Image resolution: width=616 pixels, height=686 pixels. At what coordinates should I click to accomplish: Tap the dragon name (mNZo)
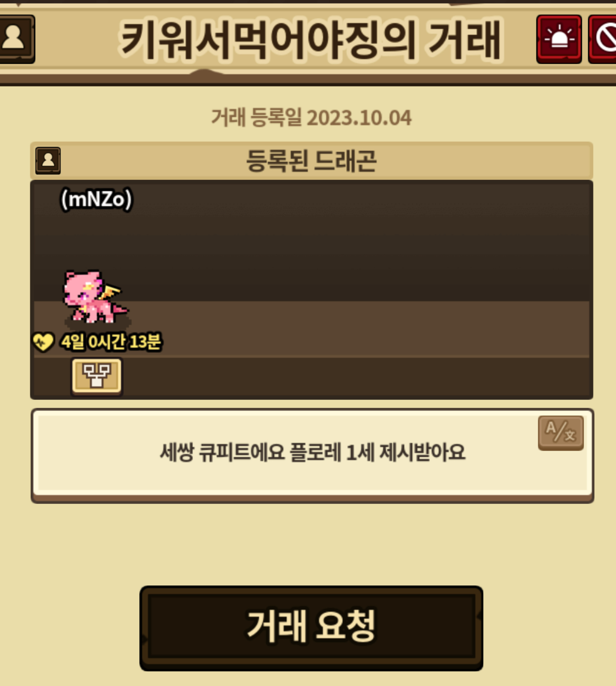click(x=96, y=199)
